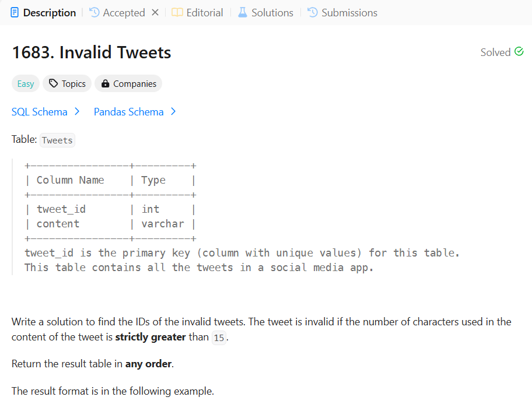Click the Tweets table name chip
Viewport: 532px width, 404px height.
[x=57, y=140]
